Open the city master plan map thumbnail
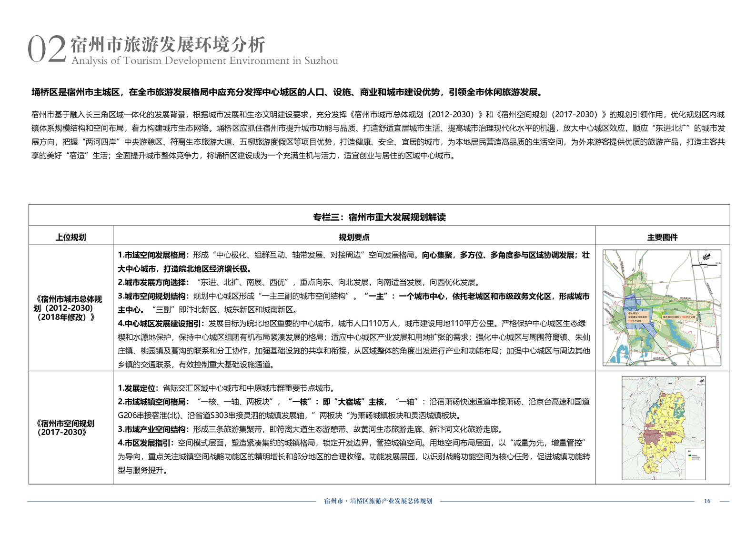Screen dimensions: 756x534 (x=662, y=308)
